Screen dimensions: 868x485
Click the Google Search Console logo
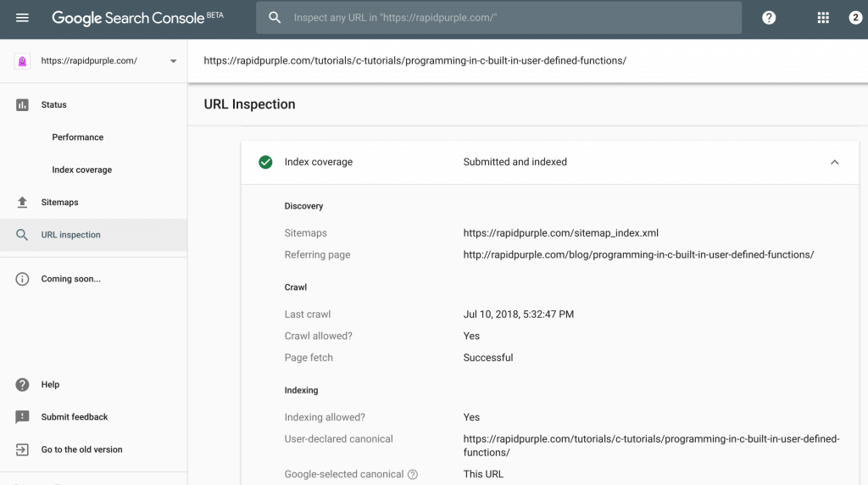click(x=138, y=18)
